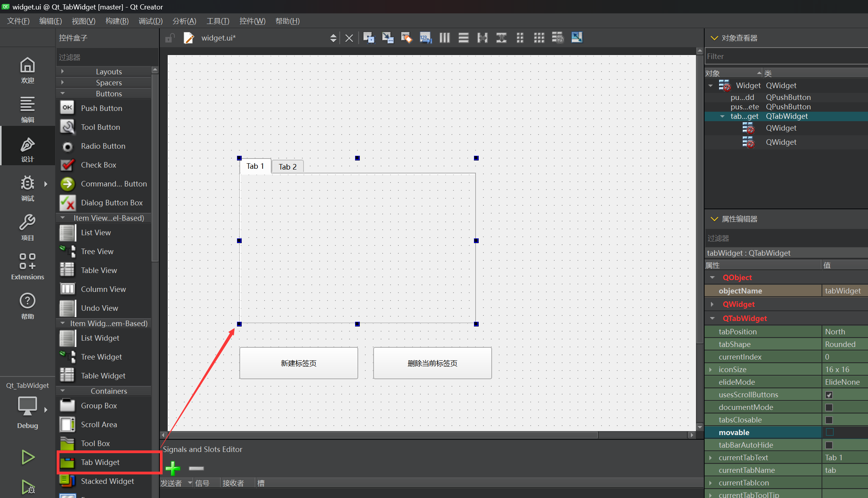868x498 pixels.
Task: Click the tabPosition value North
Action: (x=845, y=332)
